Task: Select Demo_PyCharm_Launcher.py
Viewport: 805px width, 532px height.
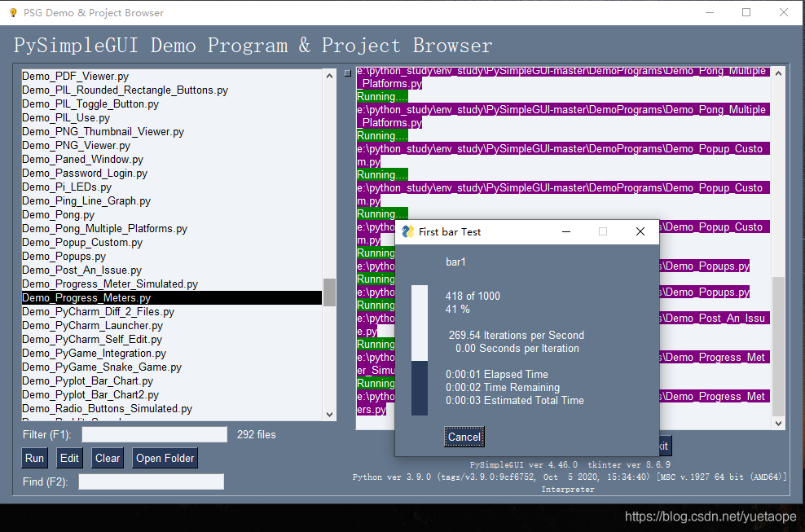Action: (x=171, y=326)
